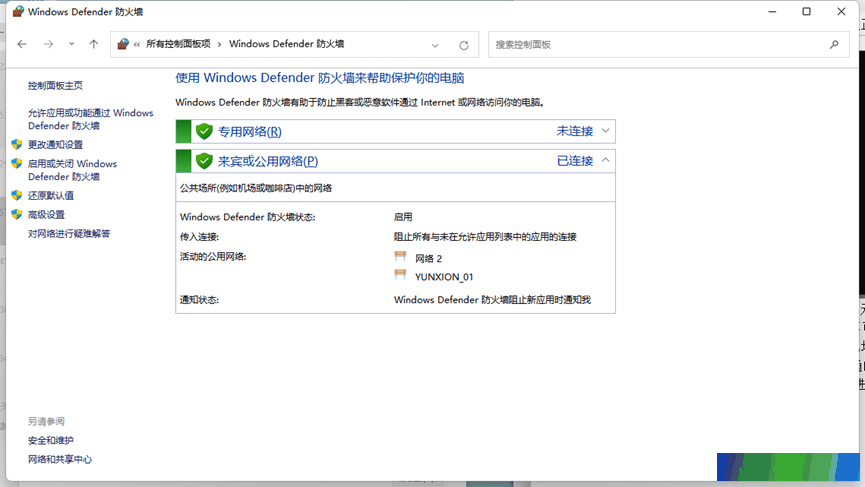The height and width of the screenshot is (487, 865).
Task: Click the 来宾或公用网络(P) heading
Action: (x=268, y=161)
